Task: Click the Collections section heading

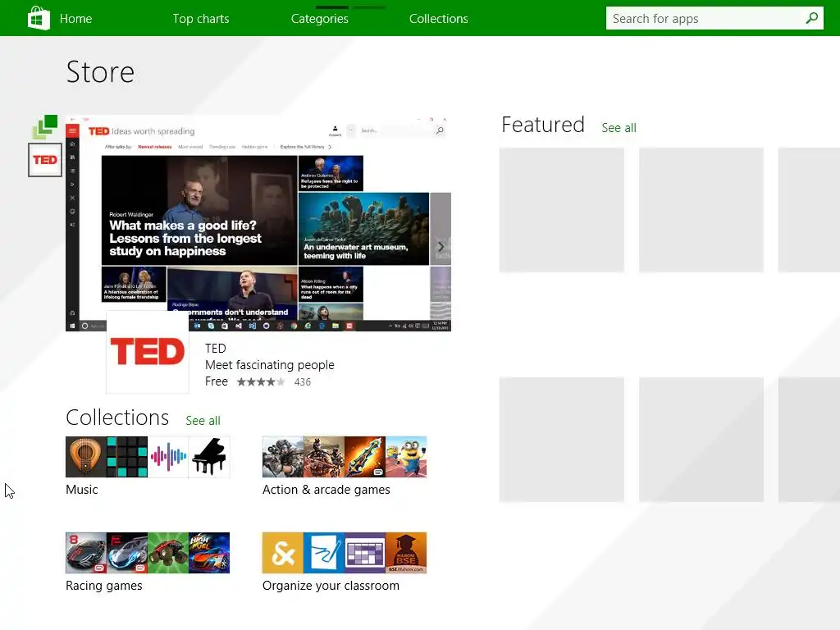Action: (x=117, y=418)
